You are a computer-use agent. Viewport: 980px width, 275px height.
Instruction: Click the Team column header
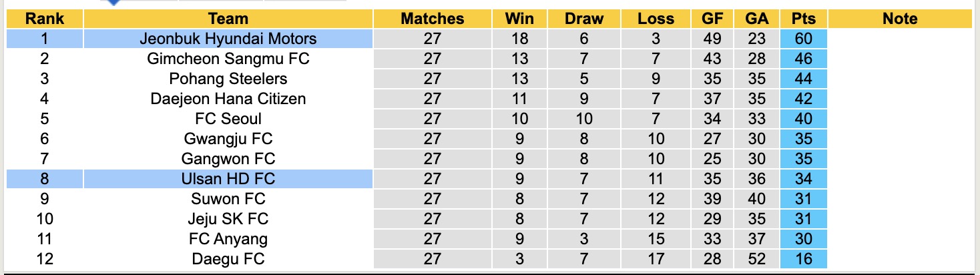click(x=228, y=19)
